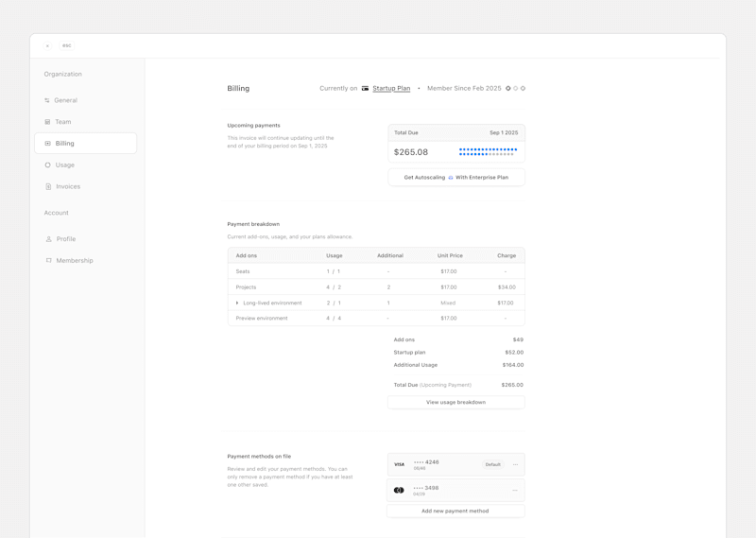Click the Usage column header
756x538 pixels.
[335, 255]
